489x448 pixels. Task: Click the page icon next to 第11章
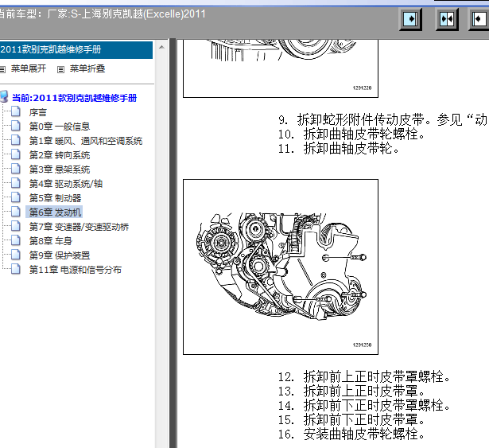coord(16,269)
